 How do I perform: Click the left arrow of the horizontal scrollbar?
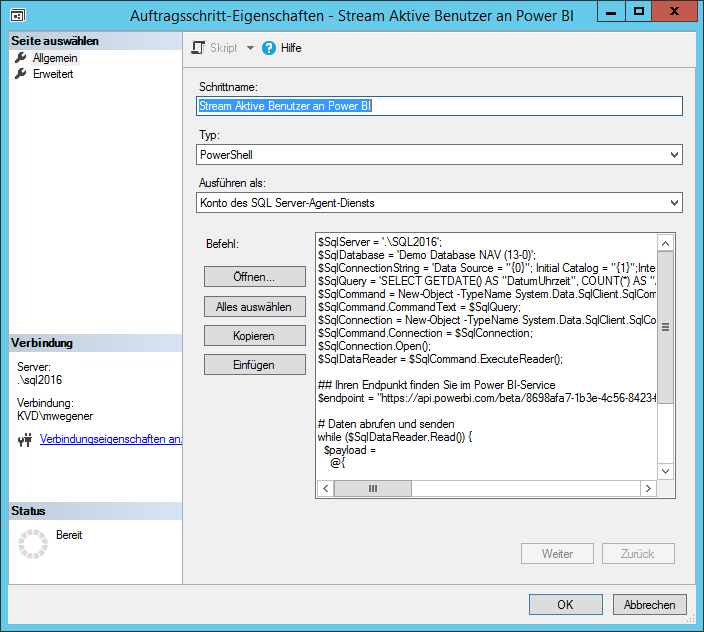tap(326, 488)
